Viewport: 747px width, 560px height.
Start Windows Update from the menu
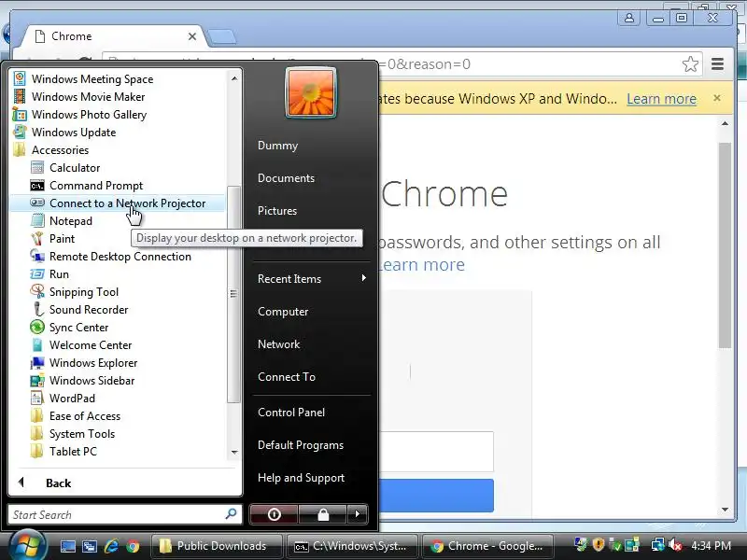click(x=74, y=133)
